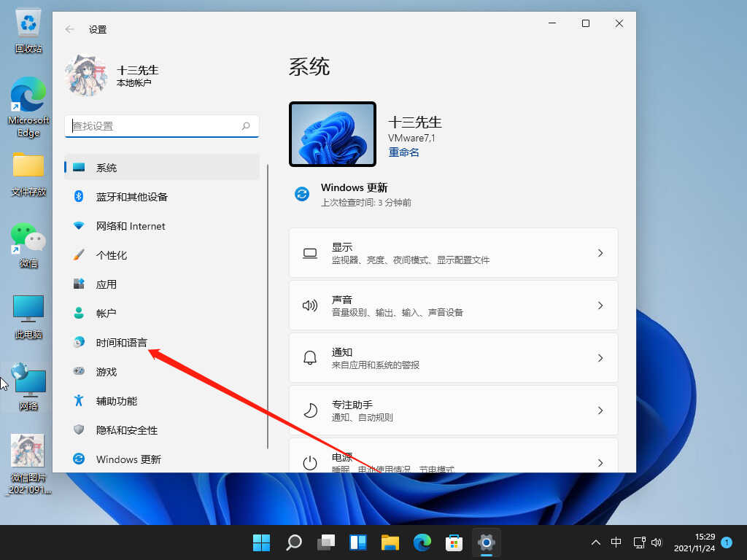The image size is (747, 560).
Task: Click the Settings gear in the taskbar
Action: tap(487, 542)
